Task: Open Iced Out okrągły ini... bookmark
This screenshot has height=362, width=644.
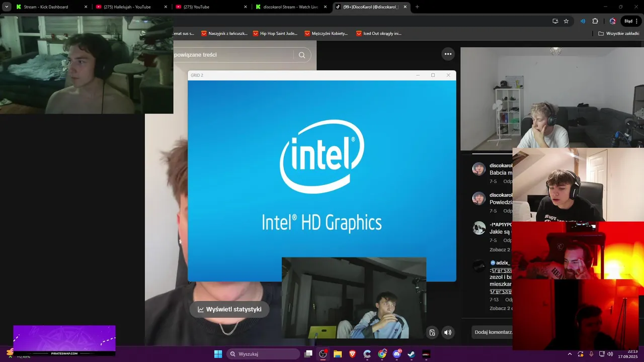Action: coord(378,33)
